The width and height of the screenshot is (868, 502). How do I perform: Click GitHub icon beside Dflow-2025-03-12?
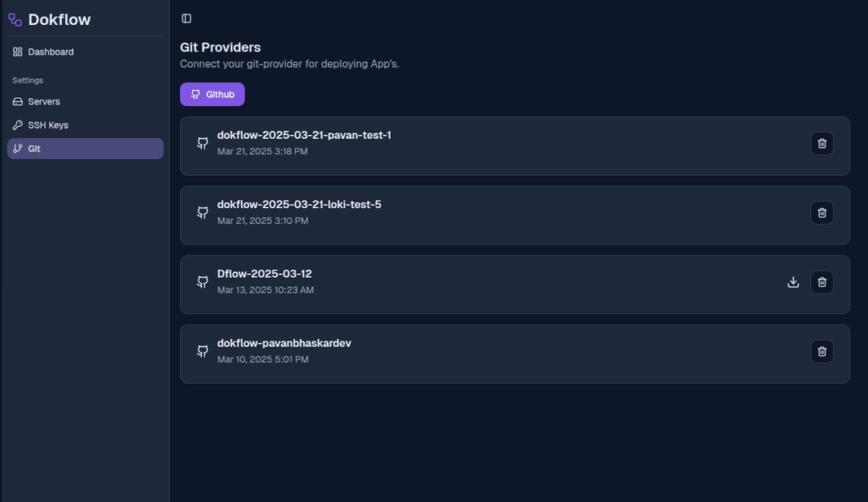pos(203,282)
